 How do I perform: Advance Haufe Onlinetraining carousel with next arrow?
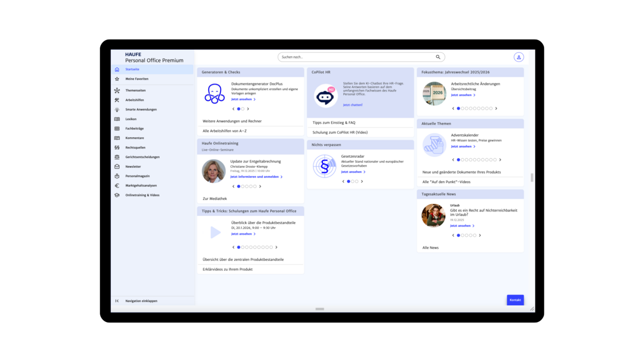point(260,187)
